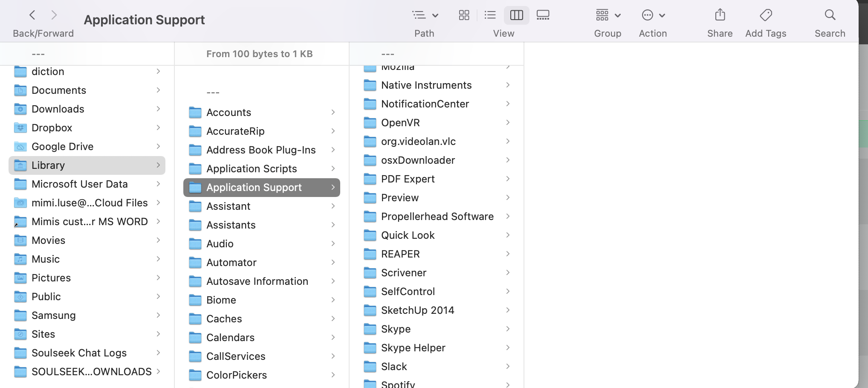Image resolution: width=868 pixels, height=388 pixels.
Task: Click the 'From 100 bytes to 1 KB' header
Action: 259,54
